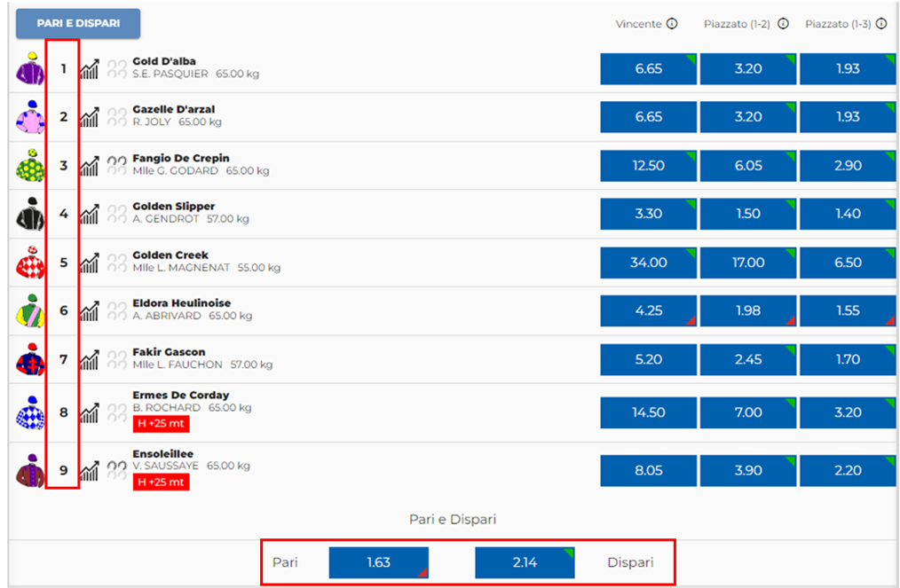Viewport: 900px width, 588px height.
Task: Select Vincente odds 3.30 for Golden Slipper
Action: click(x=648, y=214)
